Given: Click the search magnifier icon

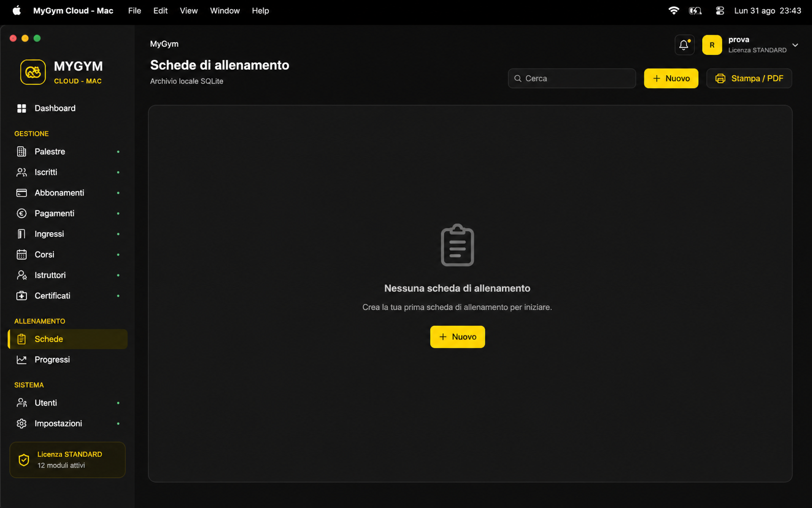Looking at the screenshot, I should 518,78.
